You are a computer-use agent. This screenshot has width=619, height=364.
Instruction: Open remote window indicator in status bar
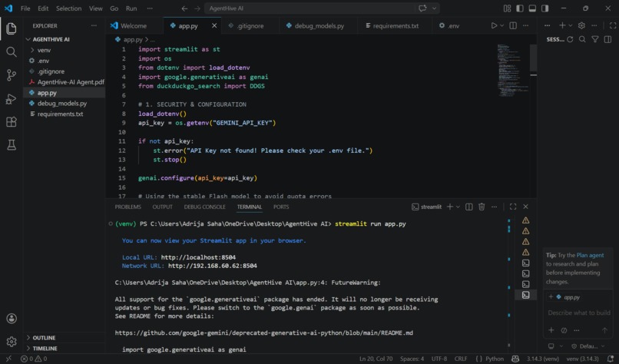click(x=8, y=359)
